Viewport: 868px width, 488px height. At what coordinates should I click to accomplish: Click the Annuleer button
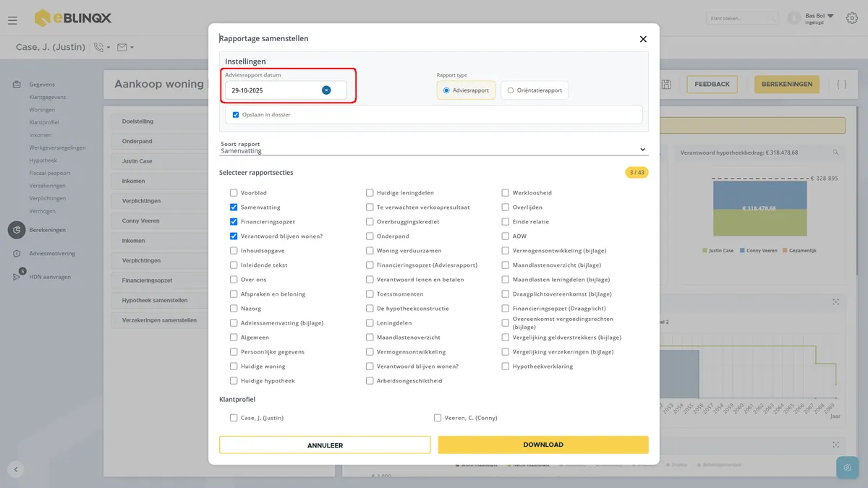coord(325,445)
